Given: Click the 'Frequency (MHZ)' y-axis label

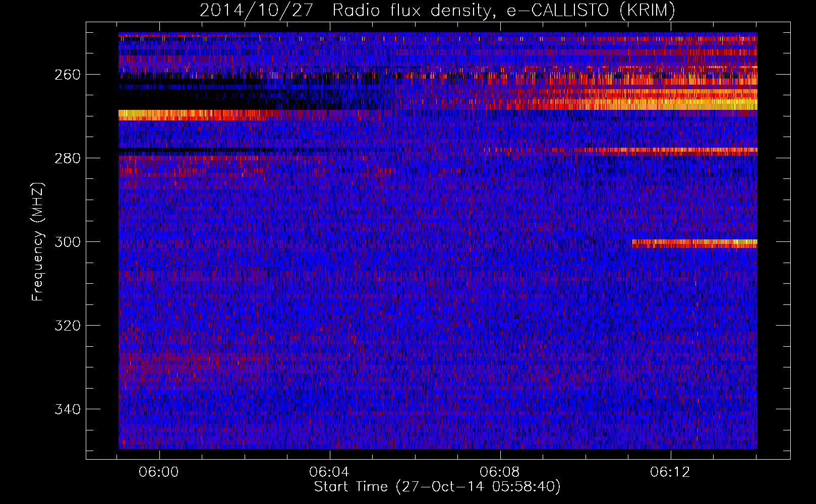Looking at the screenshot, I should (38, 241).
